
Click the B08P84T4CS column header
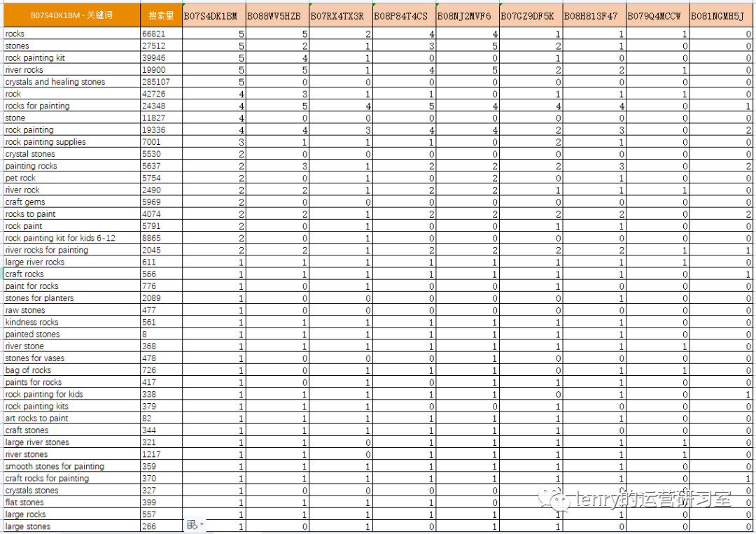pos(404,16)
